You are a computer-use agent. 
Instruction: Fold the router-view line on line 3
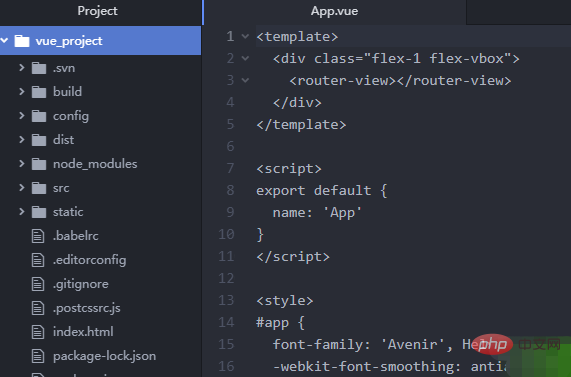coord(245,80)
